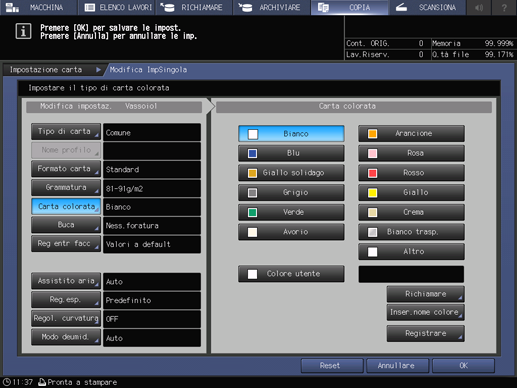This screenshot has width=517, height=388.
Task: Click the Standard paper size value
Action: point(152,170)
